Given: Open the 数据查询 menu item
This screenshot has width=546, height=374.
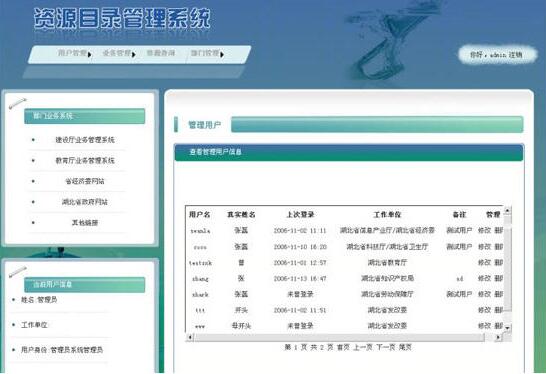Looking at the screenshot, I should click(x=161, y=53).
